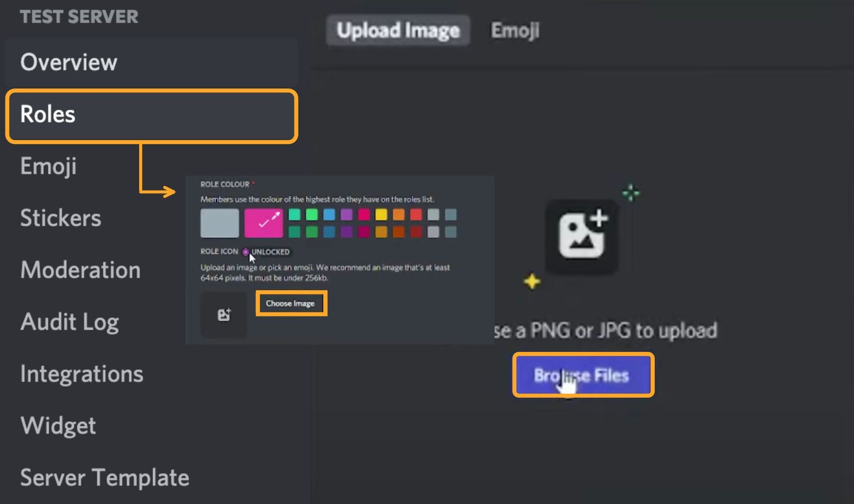Switch to the Emoji tab
This screenshot has height=504, width=854.
click(514, 30)
